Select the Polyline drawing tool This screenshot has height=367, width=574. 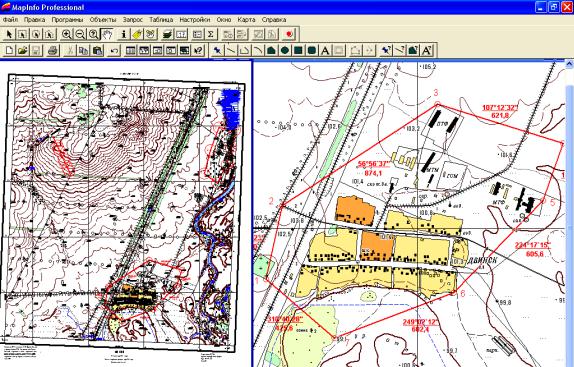click(244, 50)
